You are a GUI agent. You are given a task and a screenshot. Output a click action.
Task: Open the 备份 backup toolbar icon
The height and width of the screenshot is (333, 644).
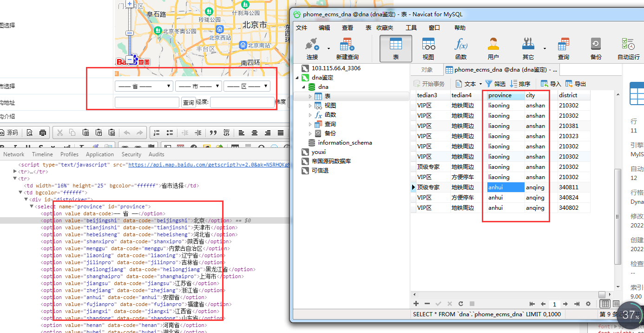point(596,48)
